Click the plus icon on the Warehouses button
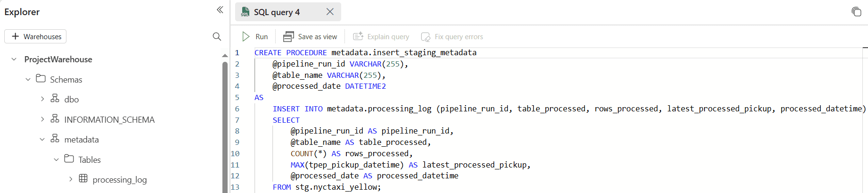 tap(15, 36)
